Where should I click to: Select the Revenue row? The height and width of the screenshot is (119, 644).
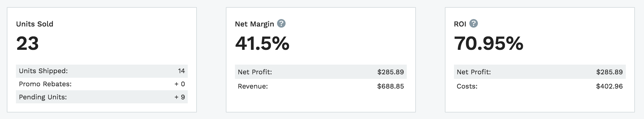[x=321, y=86]
